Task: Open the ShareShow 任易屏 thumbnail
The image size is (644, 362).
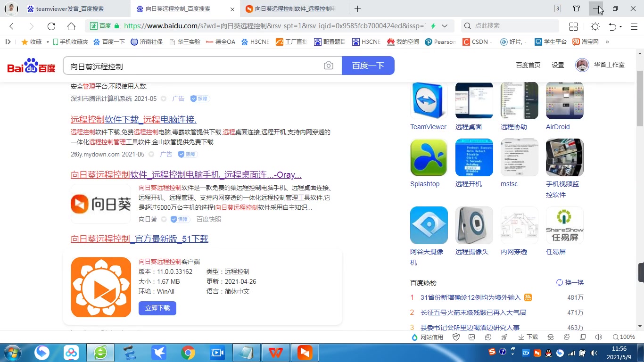Action: point(565,225)
